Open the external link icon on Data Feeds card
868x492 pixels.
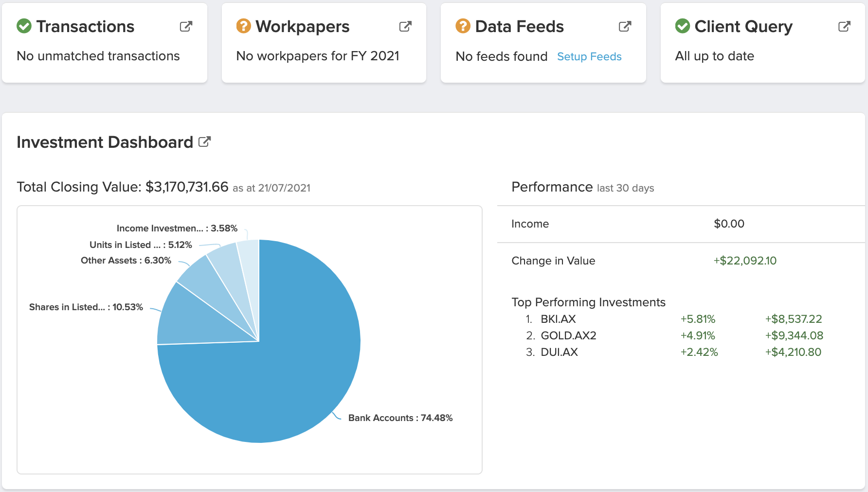click(625, 27)
